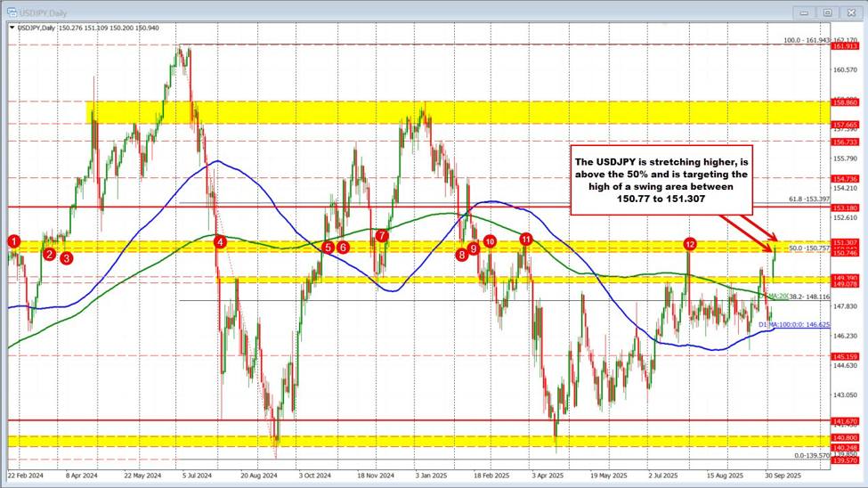The image size is (868, 488).
Task: Select the red 141.670 price level label
Action: point(848,420)
